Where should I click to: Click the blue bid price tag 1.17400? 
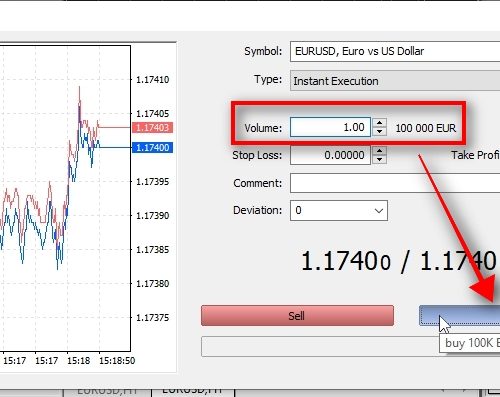coord(153,147)
